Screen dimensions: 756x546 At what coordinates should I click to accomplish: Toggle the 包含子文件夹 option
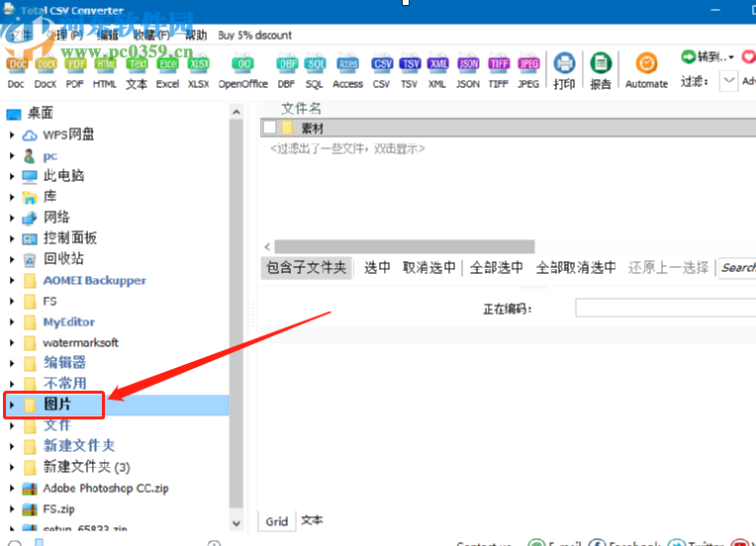pos(306,267)
